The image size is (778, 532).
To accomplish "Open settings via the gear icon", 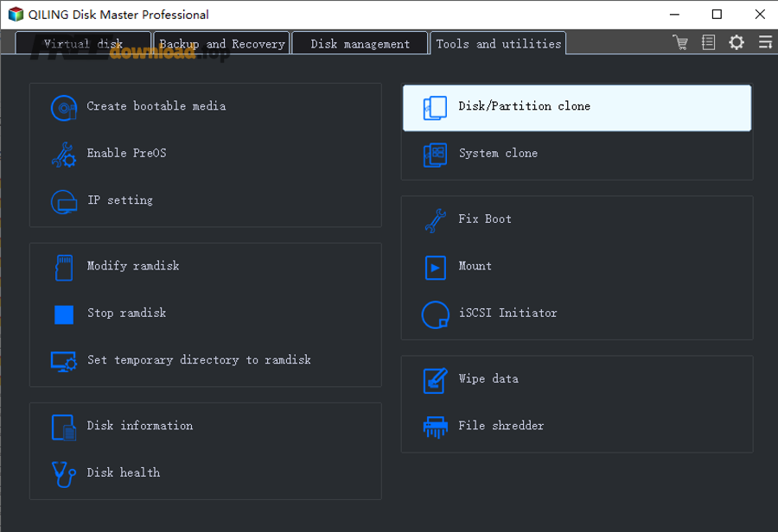I will (737, 42).
